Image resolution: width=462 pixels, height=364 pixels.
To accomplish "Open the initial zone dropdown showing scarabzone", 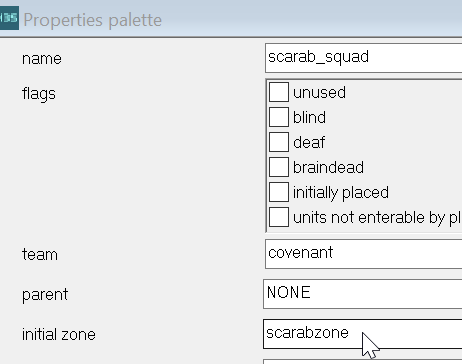I will pos(362,334).
